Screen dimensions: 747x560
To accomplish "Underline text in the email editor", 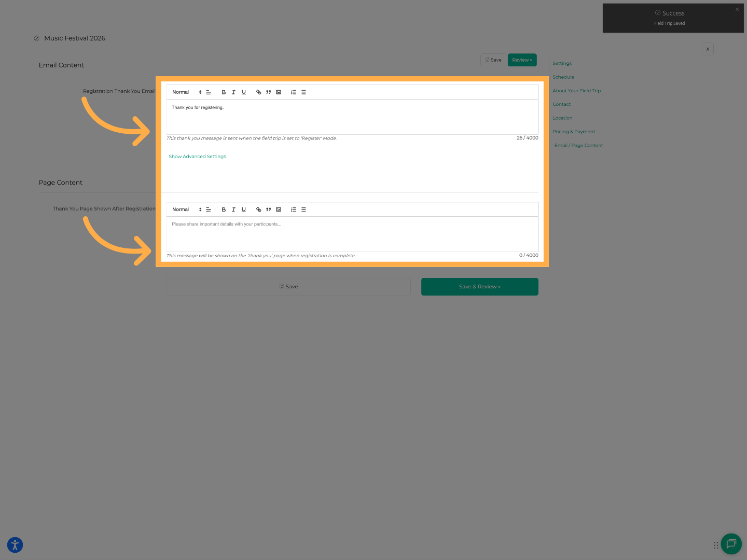I will pos(243,92).
